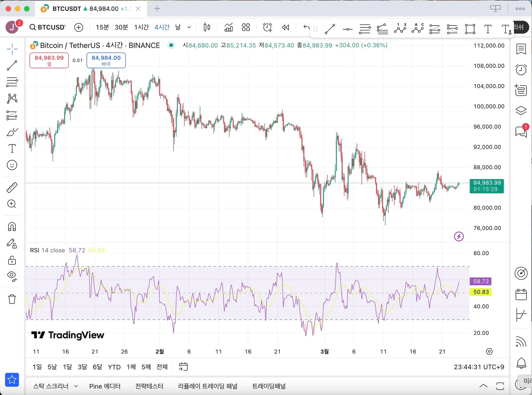This screenshot has height=395, width=532.
Task: Open the candlestick chart type menu
Action: (x=207, y=27)
